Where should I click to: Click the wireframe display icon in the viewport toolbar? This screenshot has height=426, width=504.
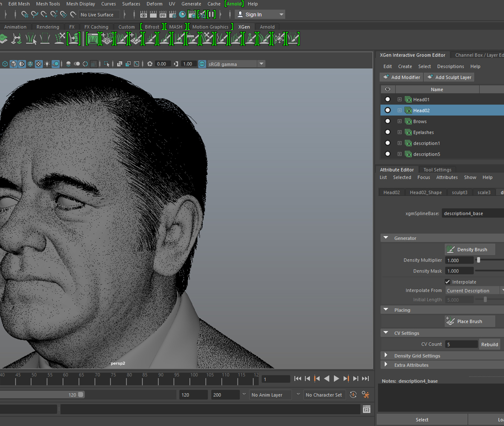pos(5,64)
